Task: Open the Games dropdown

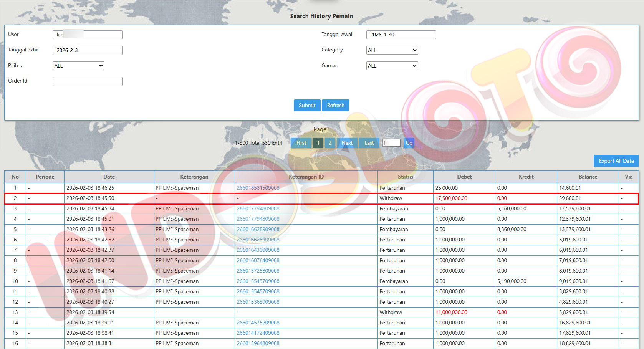Action: pos(392,66)
